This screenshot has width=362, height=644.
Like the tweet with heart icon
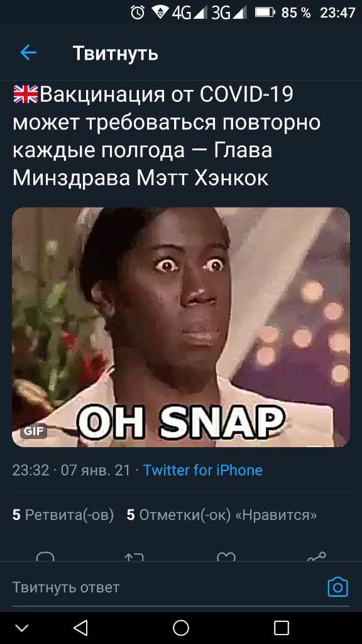(x=226, y=557)
